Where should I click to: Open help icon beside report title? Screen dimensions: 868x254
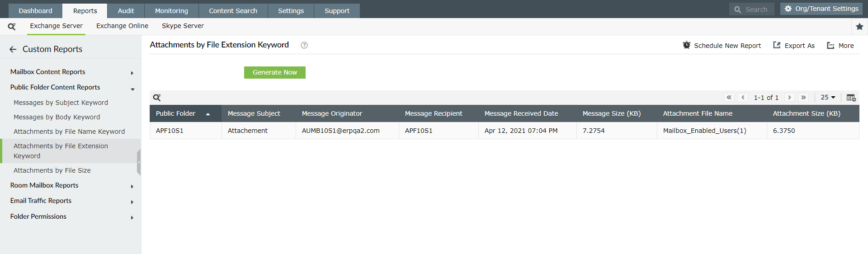point(304,45)
